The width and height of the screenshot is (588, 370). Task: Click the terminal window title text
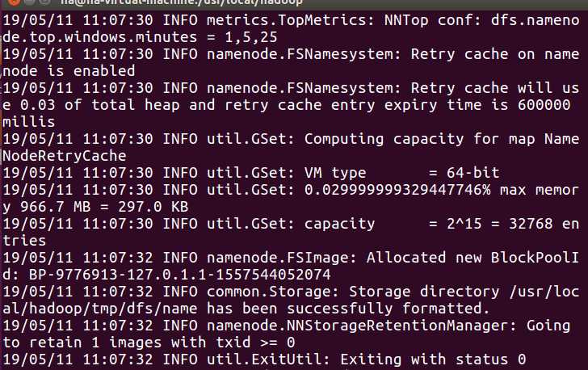[x=181, y=2]
